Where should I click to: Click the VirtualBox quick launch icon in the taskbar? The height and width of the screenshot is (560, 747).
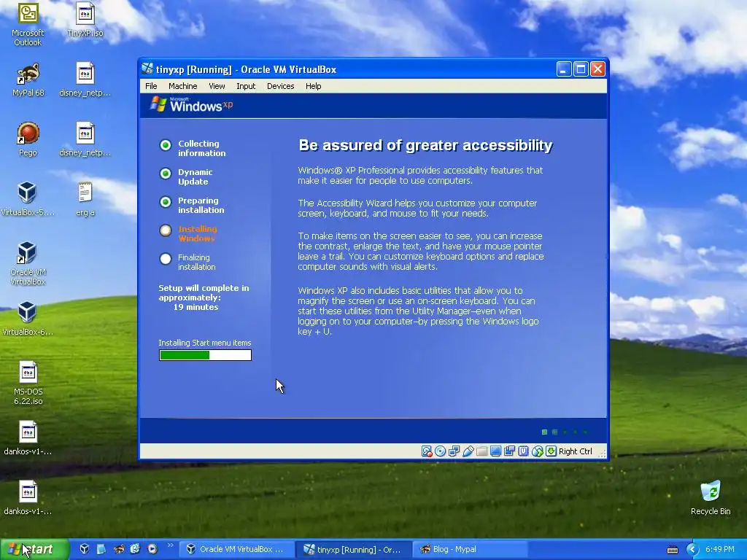[85, 549]
